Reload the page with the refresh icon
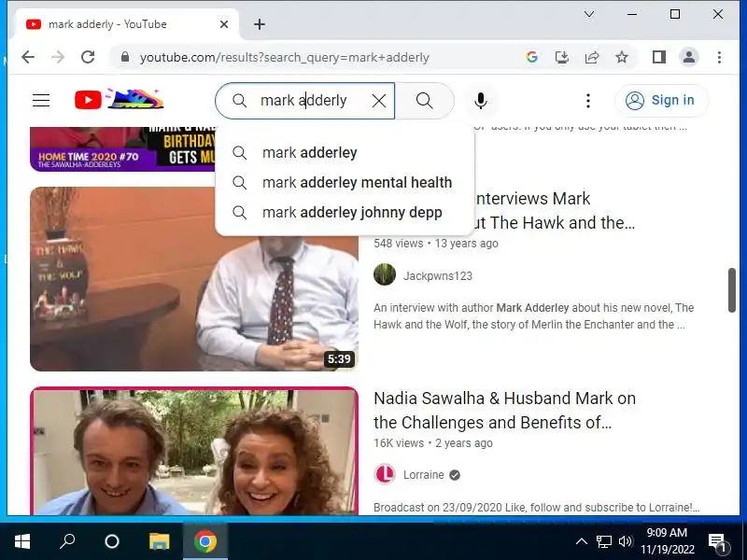The height and width of the screenshot is (560, 747). [88, 57]
